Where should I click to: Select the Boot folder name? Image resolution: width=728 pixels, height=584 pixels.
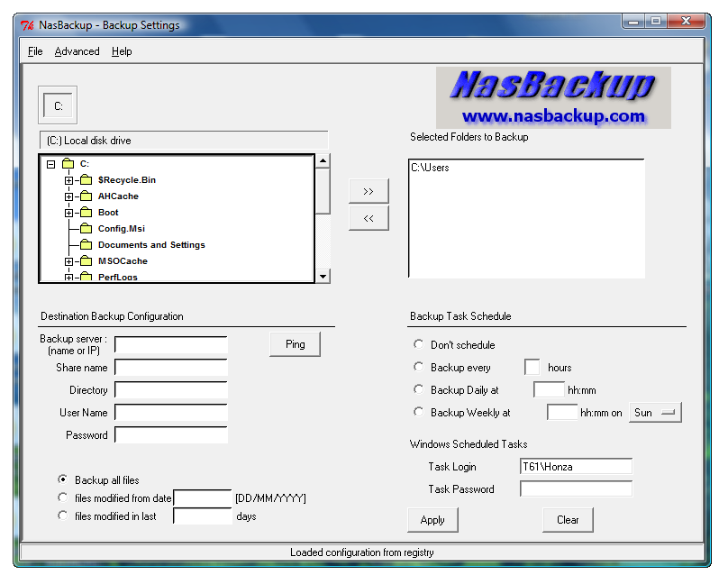coord(108,212)
